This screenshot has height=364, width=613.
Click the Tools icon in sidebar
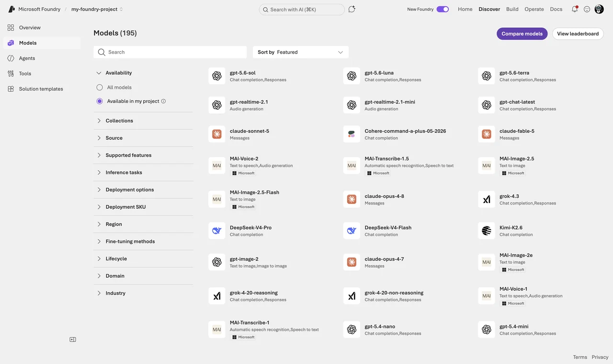pyautogui.click(x=11, y=73)
